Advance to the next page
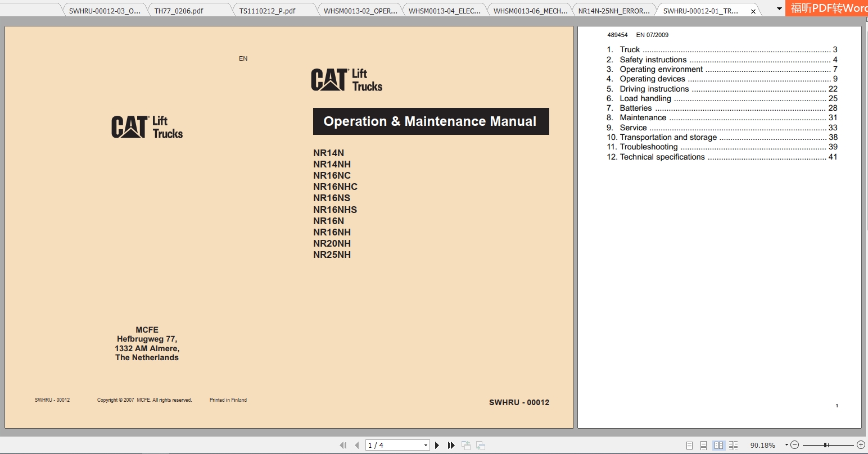The width and height of the screenshot is (868, 454). click(x=437, y=445)
